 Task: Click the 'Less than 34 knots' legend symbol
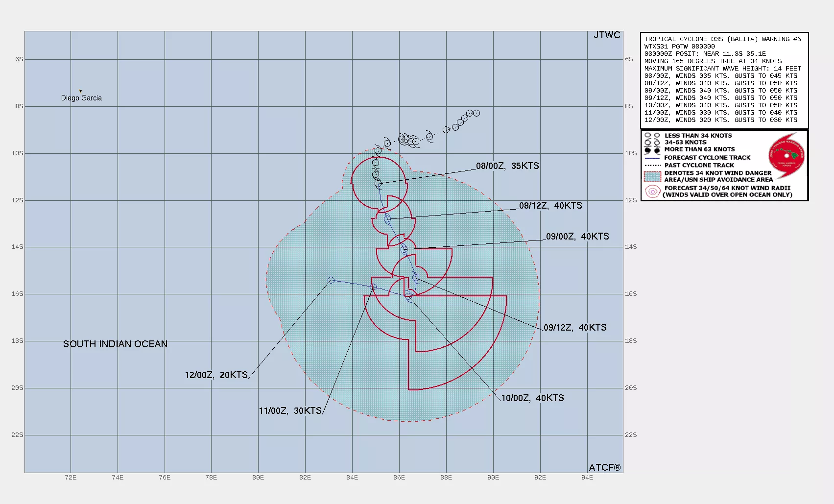coord(652,136)
